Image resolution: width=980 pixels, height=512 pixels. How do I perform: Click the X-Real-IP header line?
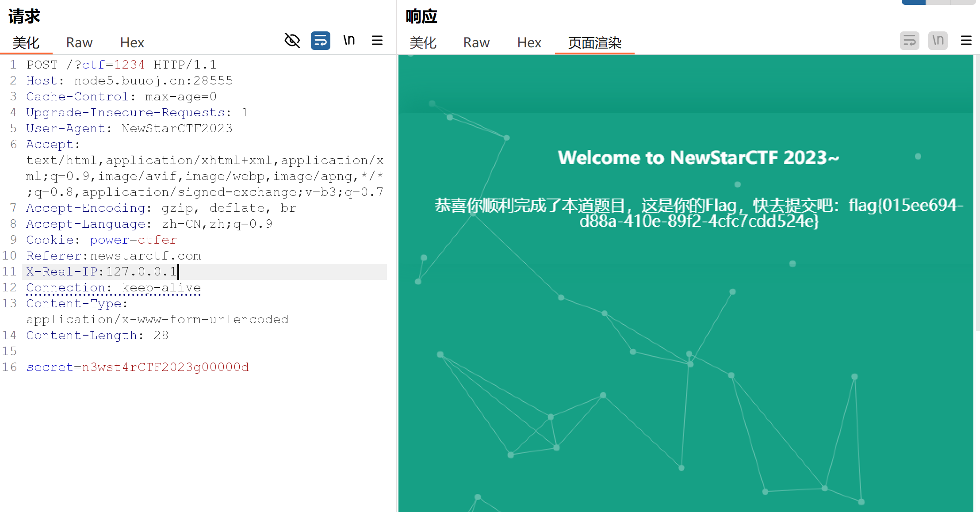[102, 271]
